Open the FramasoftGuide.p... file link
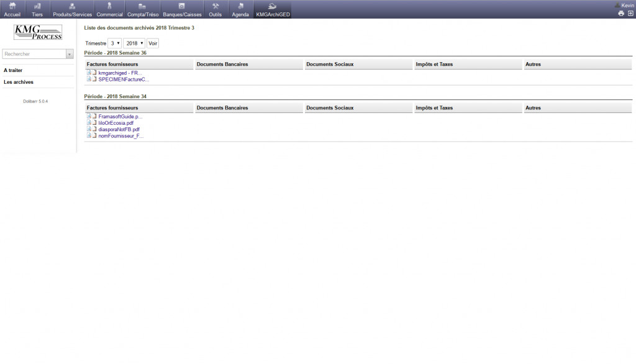This screenshot has width=636, height=364. pos(120,116)
